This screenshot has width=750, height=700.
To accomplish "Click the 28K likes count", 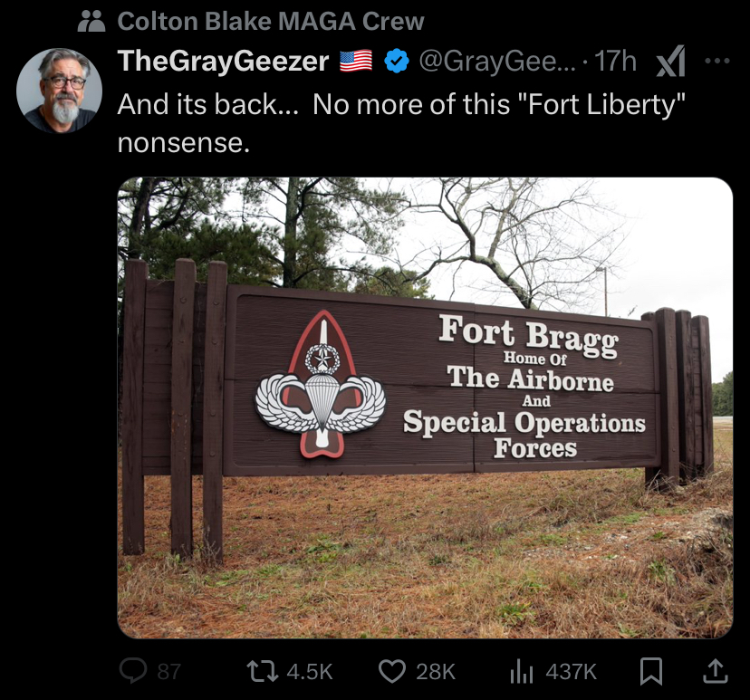I will [x=436, y=671].
